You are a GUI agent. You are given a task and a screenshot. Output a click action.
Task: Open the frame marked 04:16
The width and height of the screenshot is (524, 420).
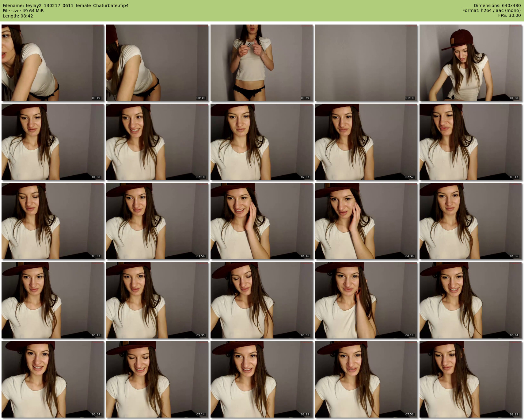pos(261,221)
